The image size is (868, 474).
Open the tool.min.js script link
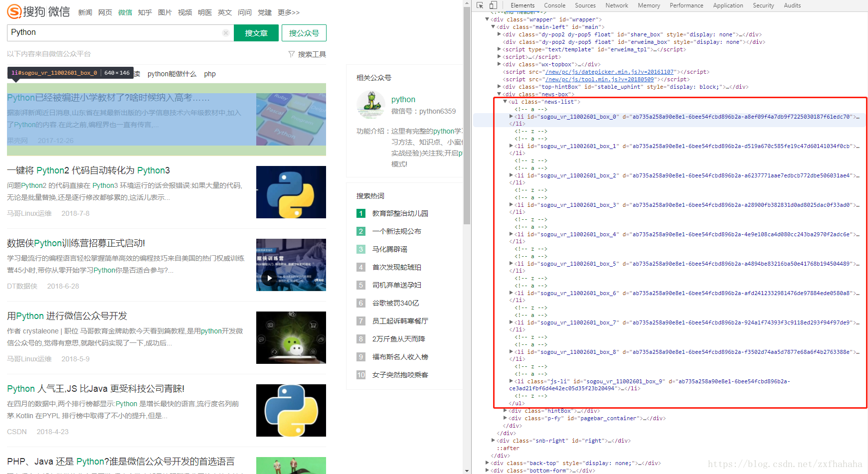[599, 79]
